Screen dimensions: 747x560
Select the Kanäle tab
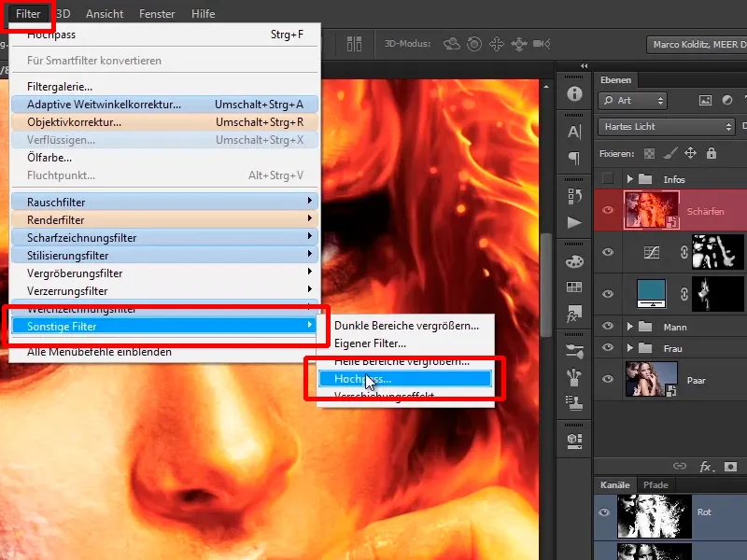pos(614,484)
